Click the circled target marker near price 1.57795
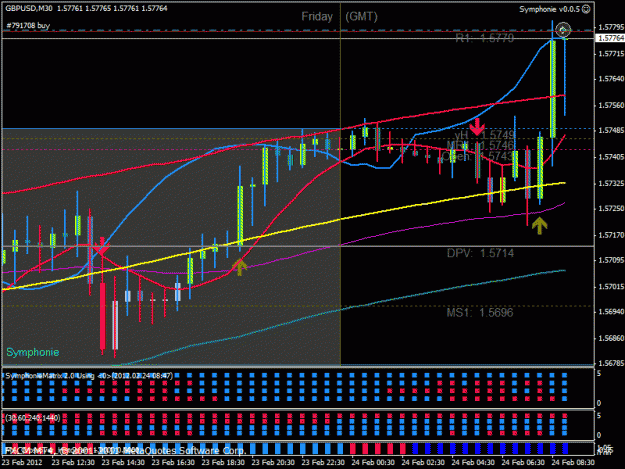The height and width of the screenshot is (469, 625). pyautogui.click(x=563, y=30)
